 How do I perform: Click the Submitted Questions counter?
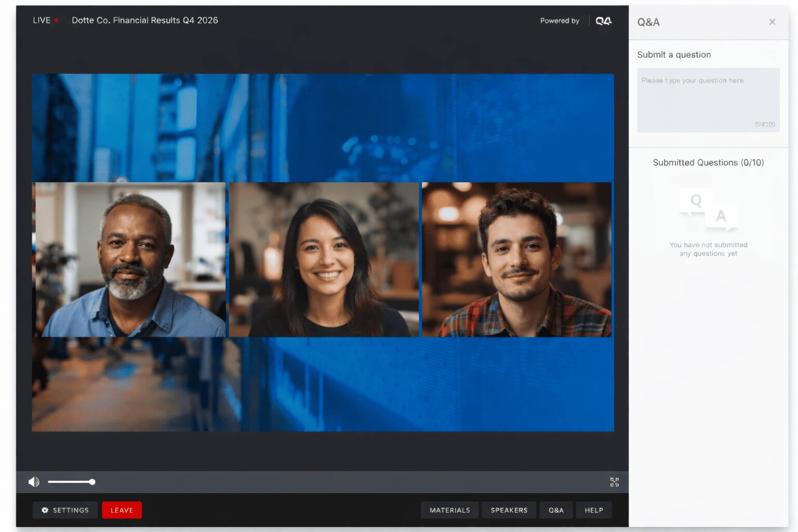tap(708, 162)
